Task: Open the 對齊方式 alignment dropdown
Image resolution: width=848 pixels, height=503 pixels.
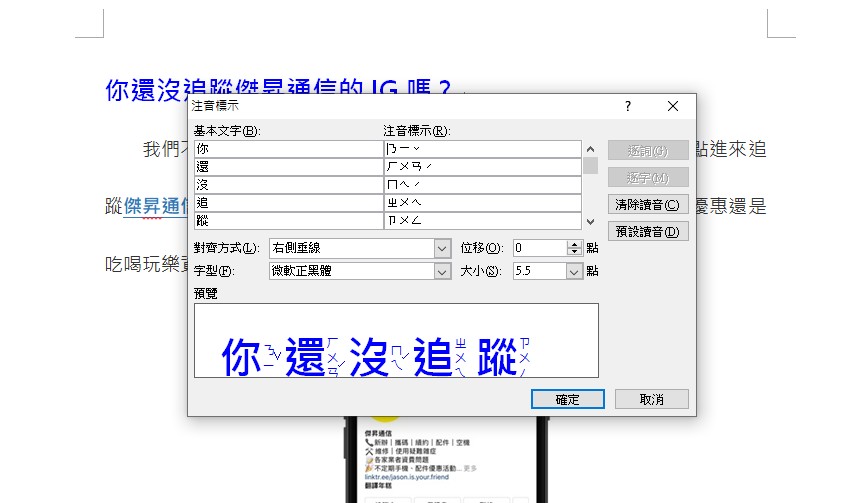Action: click(x=442, y=248)
